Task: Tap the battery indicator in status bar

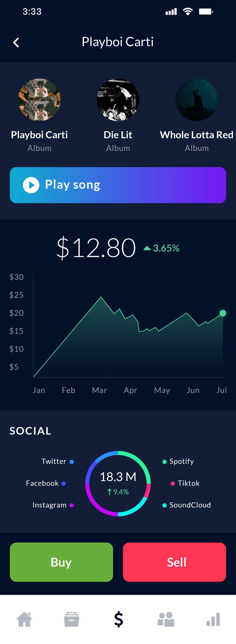Action: tap(206, 12)
